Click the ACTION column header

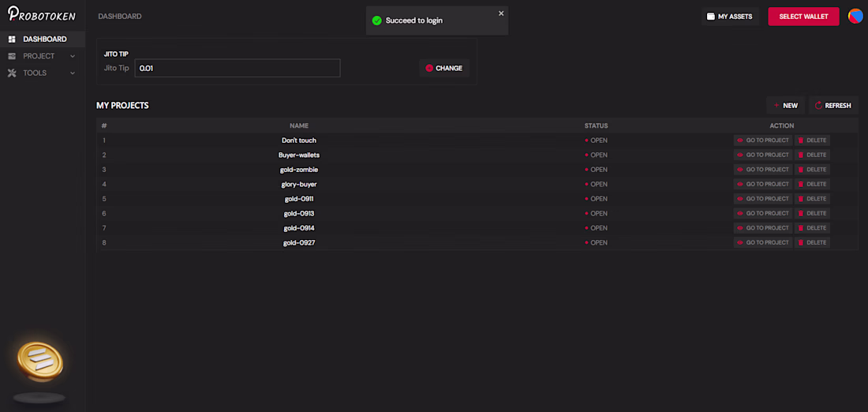point(782,125)
